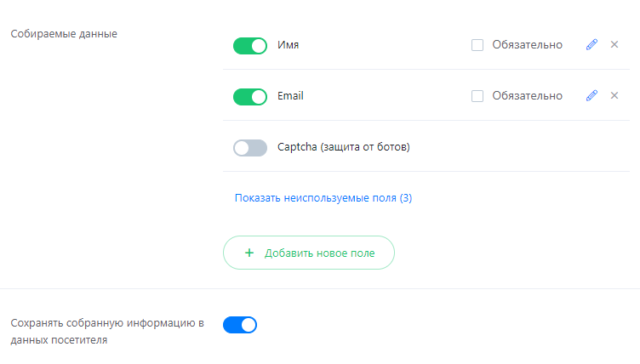Expand Показать неиспользуемые поля (3)
Viewport: 640px width, 364px height.
[323, 198]
